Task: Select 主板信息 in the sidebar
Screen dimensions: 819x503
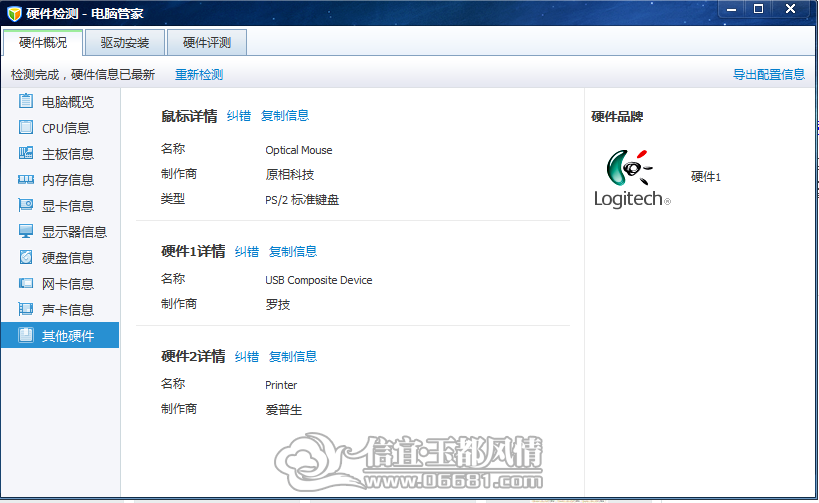Action: [x=60, y=154]
